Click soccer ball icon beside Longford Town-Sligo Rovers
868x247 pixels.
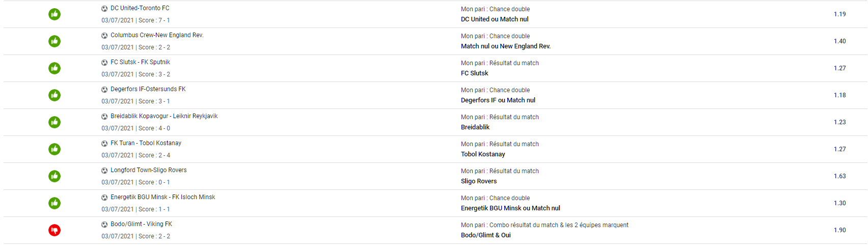[x=104, y=171]
